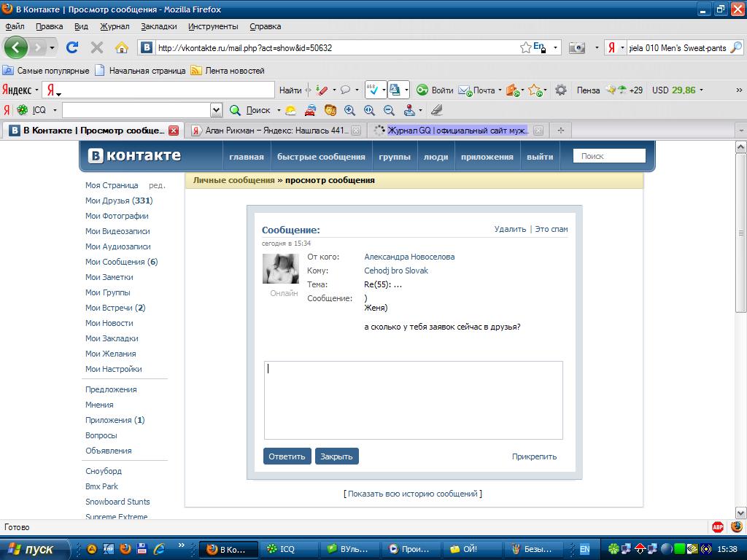Click the red car icon in the ICQ toolbar

(310, 111)
